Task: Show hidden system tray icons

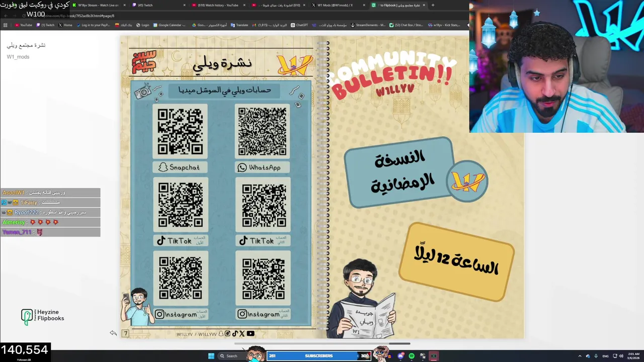Action: 580,356
